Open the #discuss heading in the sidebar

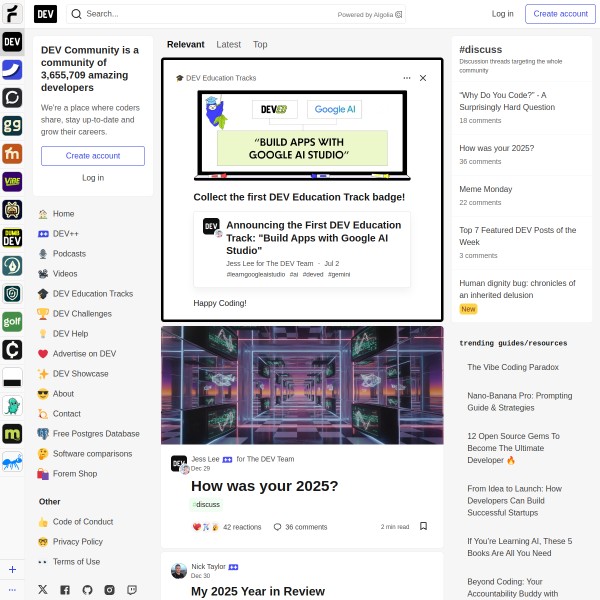pyautogui.click(x=481, y=49)
